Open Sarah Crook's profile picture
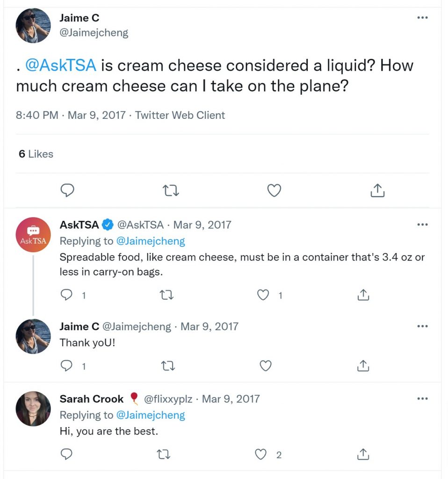448x479 pixels. pyautogui.click(x=33, y=409)
